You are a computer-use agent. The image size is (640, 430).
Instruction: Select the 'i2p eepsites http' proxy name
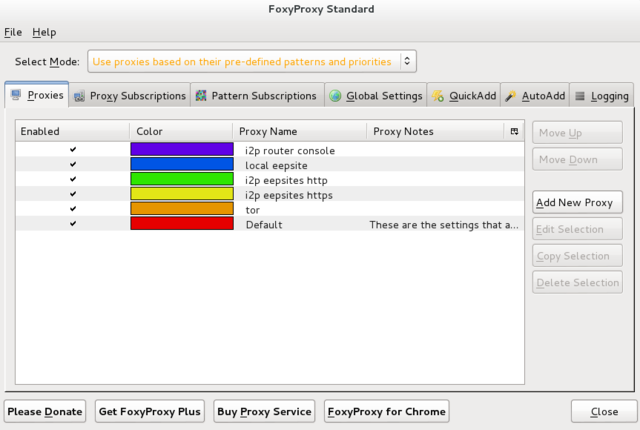[286, 180]
